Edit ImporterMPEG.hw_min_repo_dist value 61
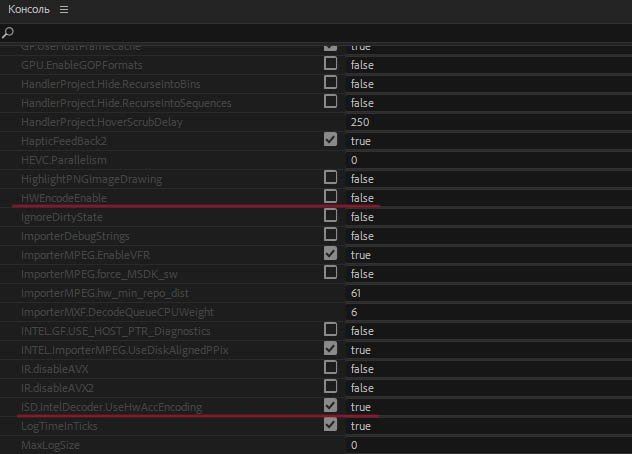632x454 pixels. [489, 293]
